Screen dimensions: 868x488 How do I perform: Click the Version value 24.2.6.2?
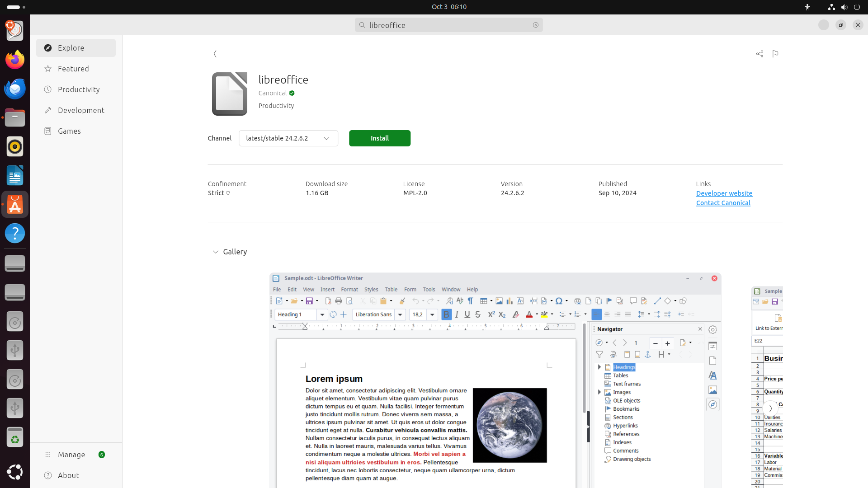point(513,193)
